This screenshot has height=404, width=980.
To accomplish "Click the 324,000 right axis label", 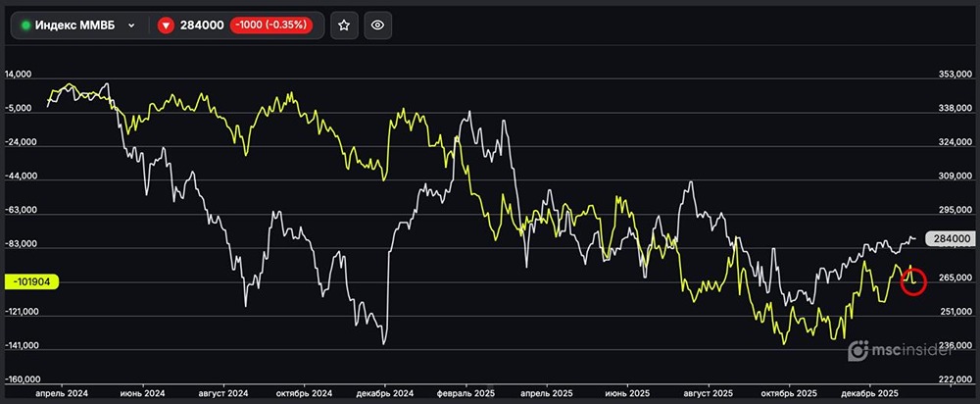I will tap(955, 142).
